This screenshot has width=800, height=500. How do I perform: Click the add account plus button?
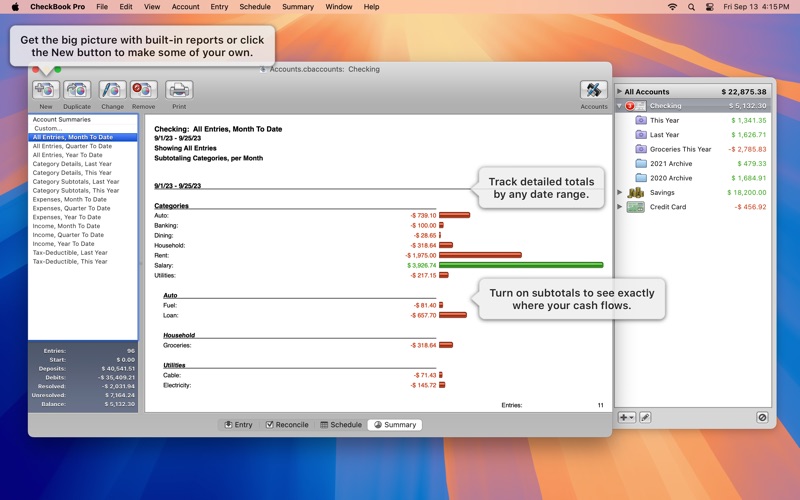[x=627, y=417]
